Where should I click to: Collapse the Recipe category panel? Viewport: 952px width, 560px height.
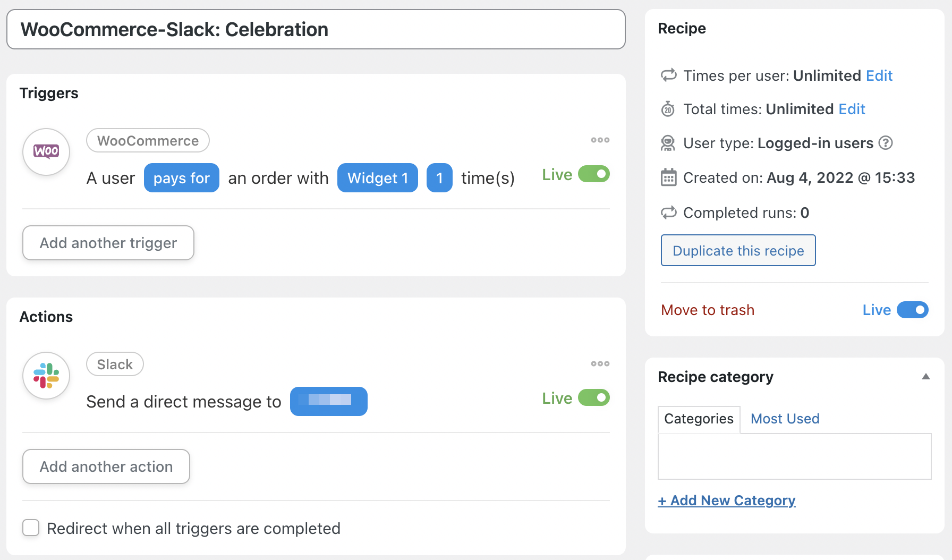926,377
